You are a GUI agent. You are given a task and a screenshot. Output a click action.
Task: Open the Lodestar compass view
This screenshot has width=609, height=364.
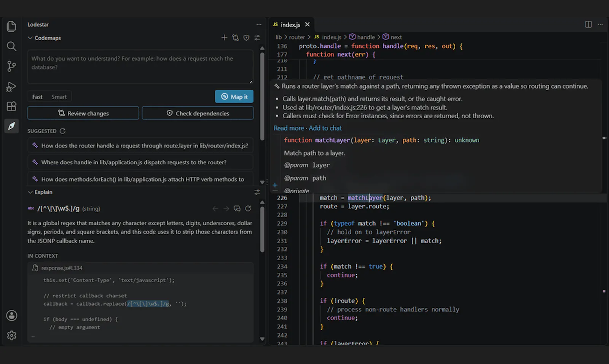point(11,126)
